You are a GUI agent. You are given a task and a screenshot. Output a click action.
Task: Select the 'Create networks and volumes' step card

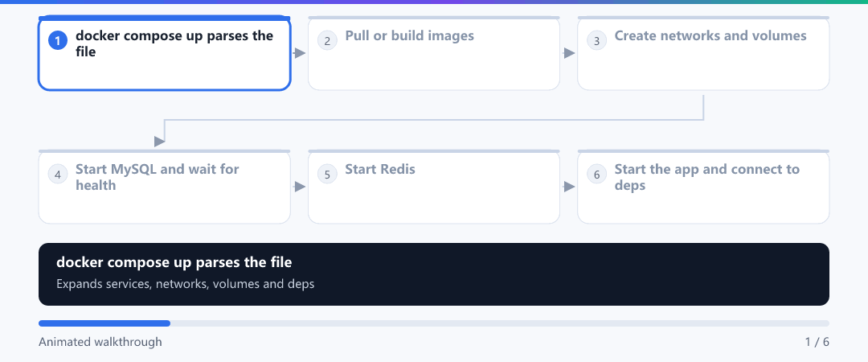click(x=703, y=53)
